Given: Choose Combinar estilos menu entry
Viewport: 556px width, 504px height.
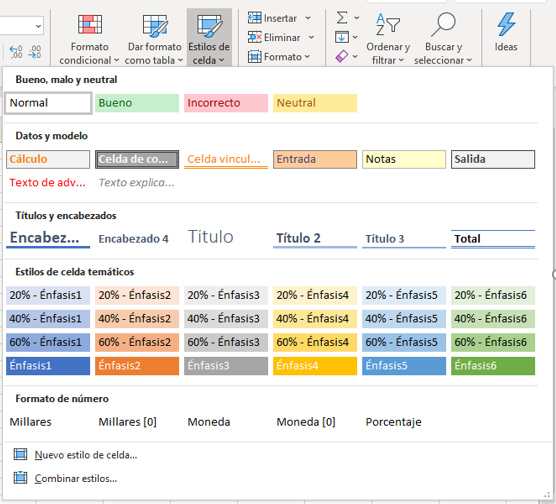Looking at the screenshot, I should (76, 478).
